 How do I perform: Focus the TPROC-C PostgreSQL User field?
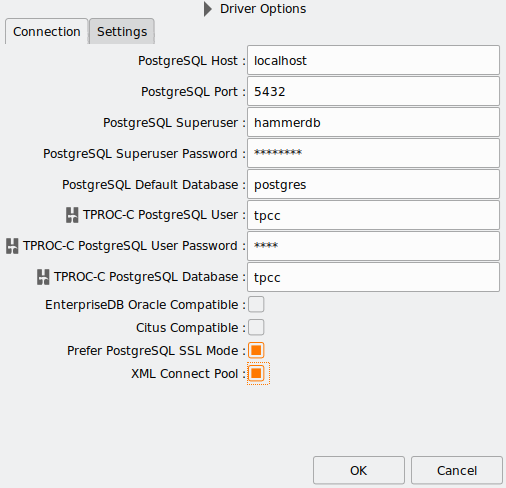tap(373, 215)
